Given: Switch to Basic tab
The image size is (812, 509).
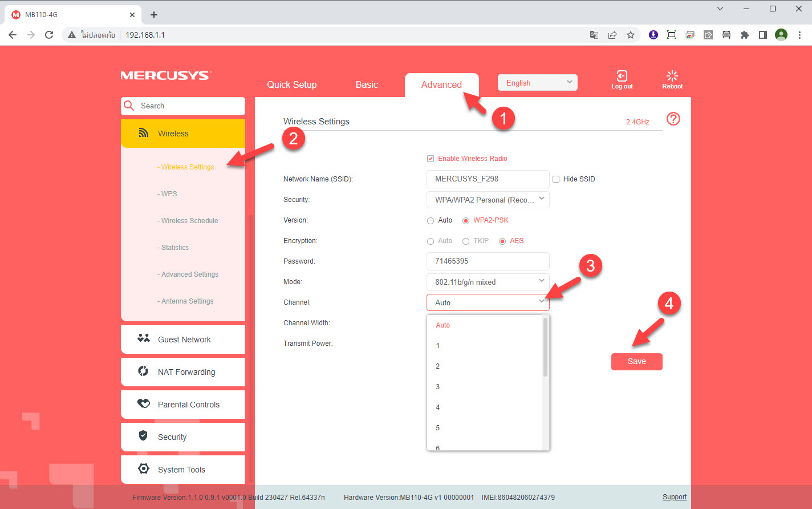Looking at the screenshot, I should (x=367, y=84).
